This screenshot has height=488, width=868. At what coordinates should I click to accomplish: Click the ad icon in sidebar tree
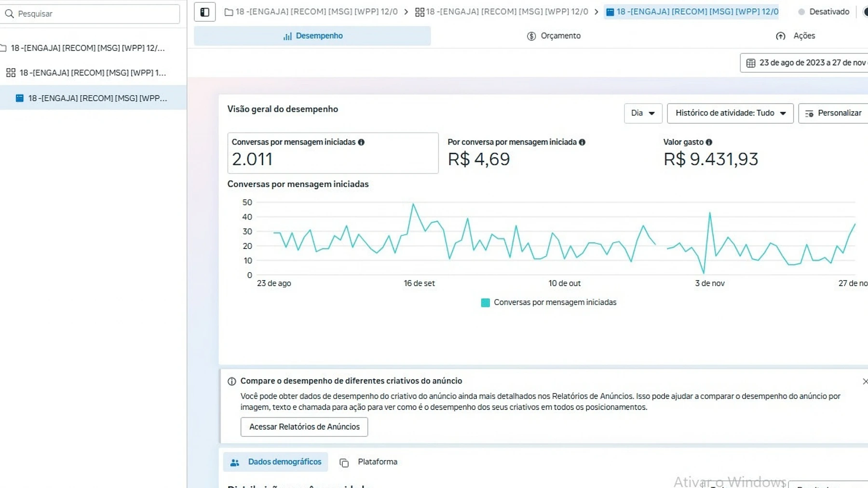[20, 98]
